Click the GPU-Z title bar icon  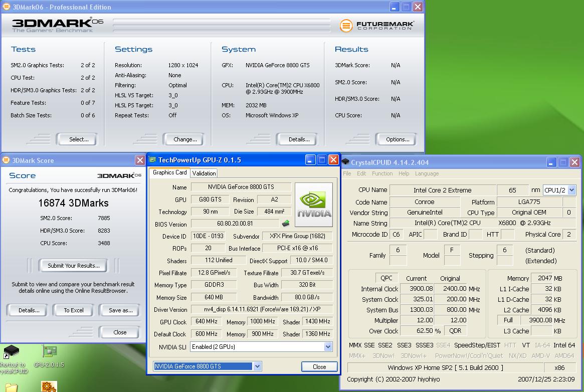(152, 160)
